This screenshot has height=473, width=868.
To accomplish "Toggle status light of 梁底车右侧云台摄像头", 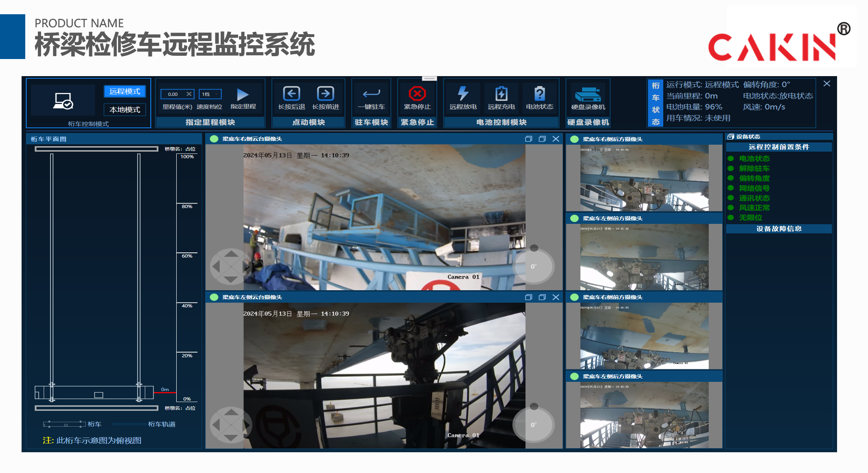I will [x=214, y=139].
